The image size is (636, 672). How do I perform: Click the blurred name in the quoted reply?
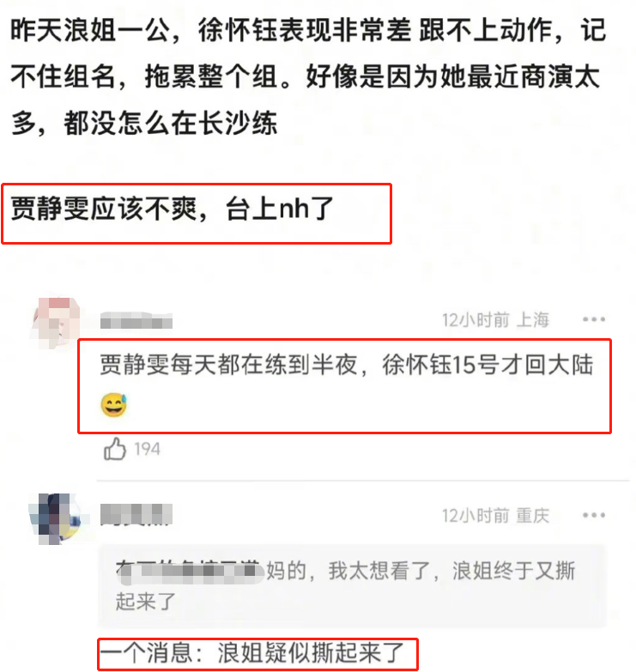pyautogui.click(x=191, y=572)
